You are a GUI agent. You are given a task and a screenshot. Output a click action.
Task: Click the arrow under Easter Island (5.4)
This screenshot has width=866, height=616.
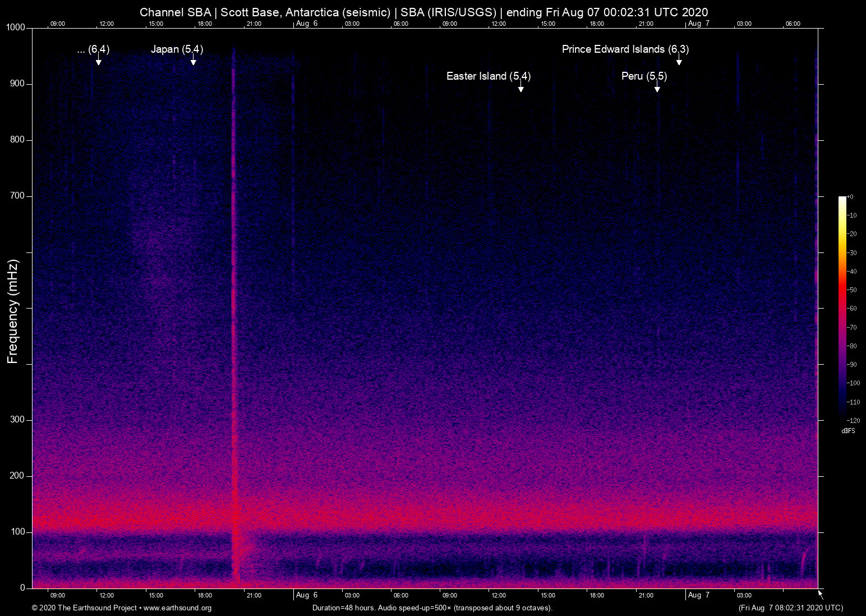click(x=521, y=88)
